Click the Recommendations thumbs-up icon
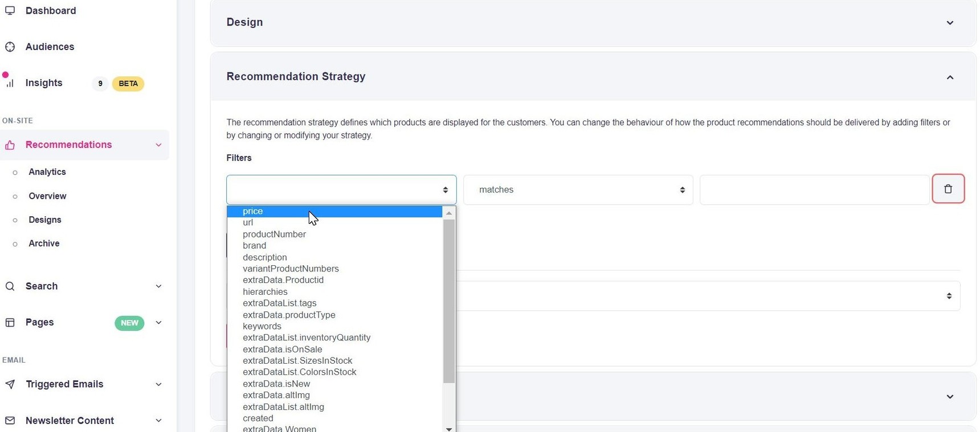 point(10,145)
